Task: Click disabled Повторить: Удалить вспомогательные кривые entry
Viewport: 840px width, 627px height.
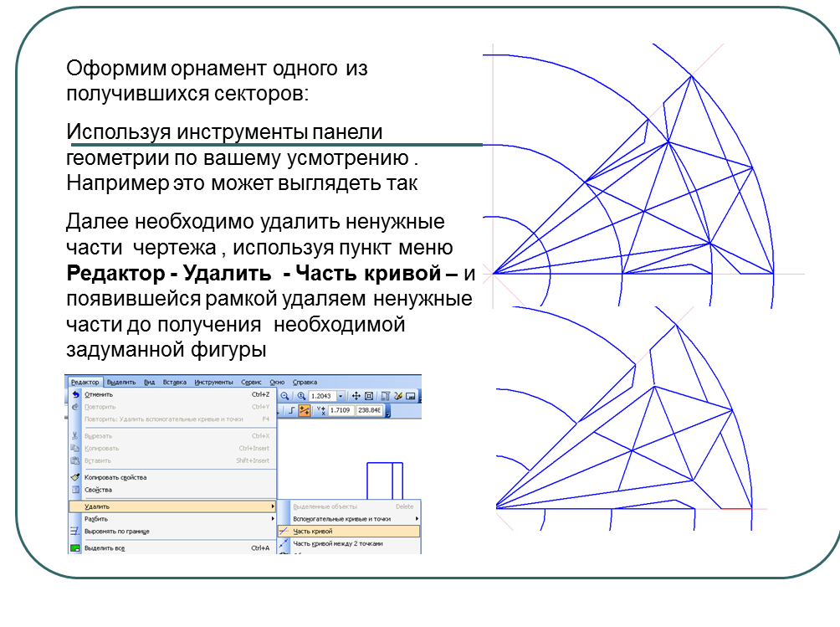Action: (172, 419)
